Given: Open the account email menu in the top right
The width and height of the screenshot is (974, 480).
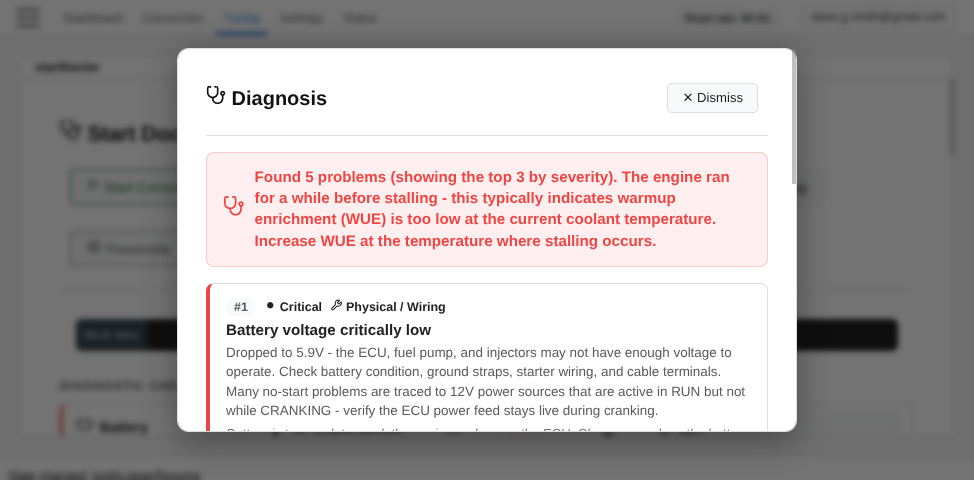Looking at the screenshot, I should (x=878, y=18).
